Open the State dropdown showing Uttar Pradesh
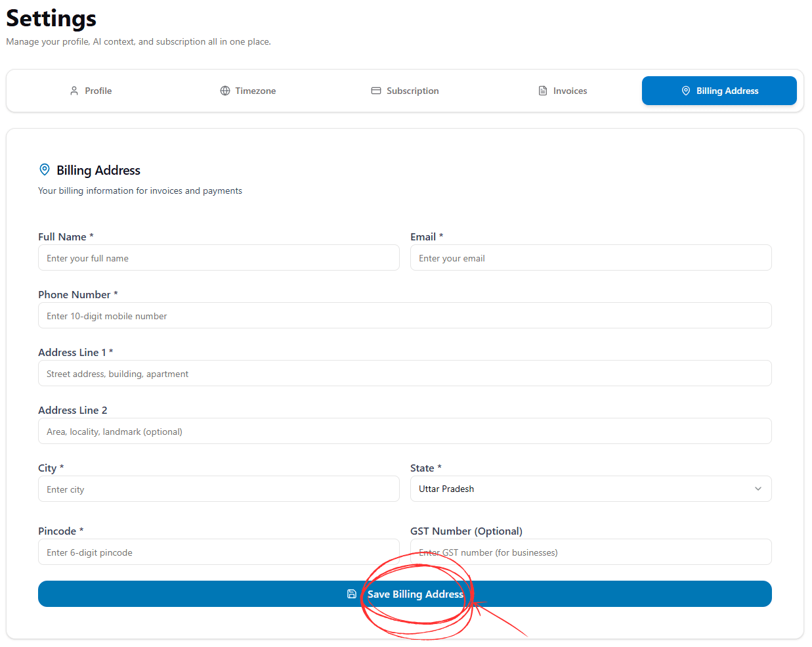Screen dimensions: 812x647 pyautogui.click(x=591, y=489)
